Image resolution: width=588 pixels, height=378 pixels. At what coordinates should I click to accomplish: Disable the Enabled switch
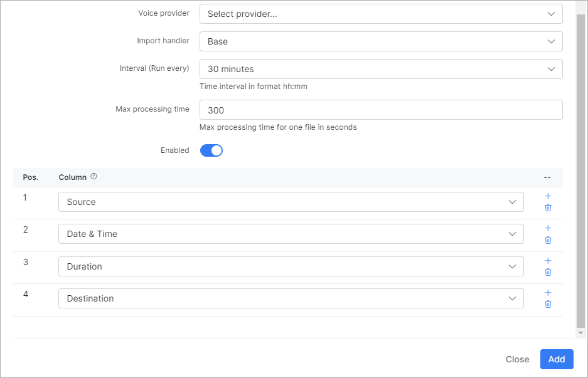click(211, 150)
